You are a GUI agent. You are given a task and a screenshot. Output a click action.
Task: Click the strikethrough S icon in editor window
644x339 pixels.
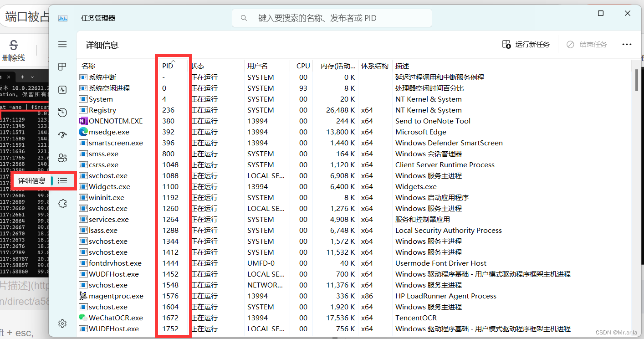tap(14, 45)
